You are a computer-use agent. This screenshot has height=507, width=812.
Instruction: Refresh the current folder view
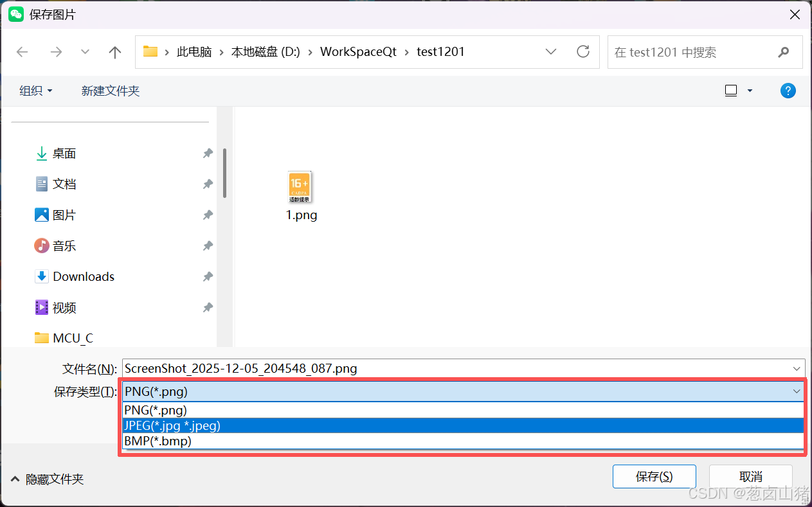point(582,51)
